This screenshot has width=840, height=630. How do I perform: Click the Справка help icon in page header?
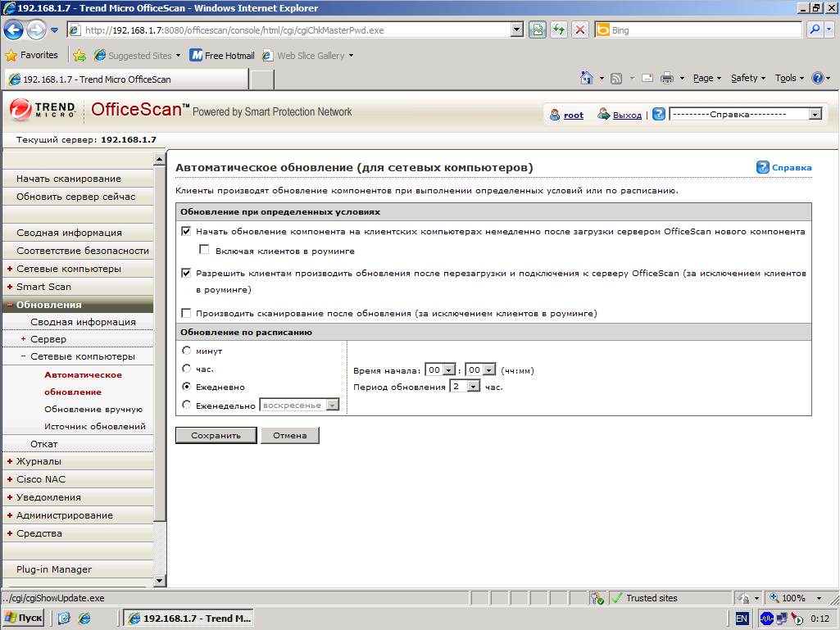[763, 167]
